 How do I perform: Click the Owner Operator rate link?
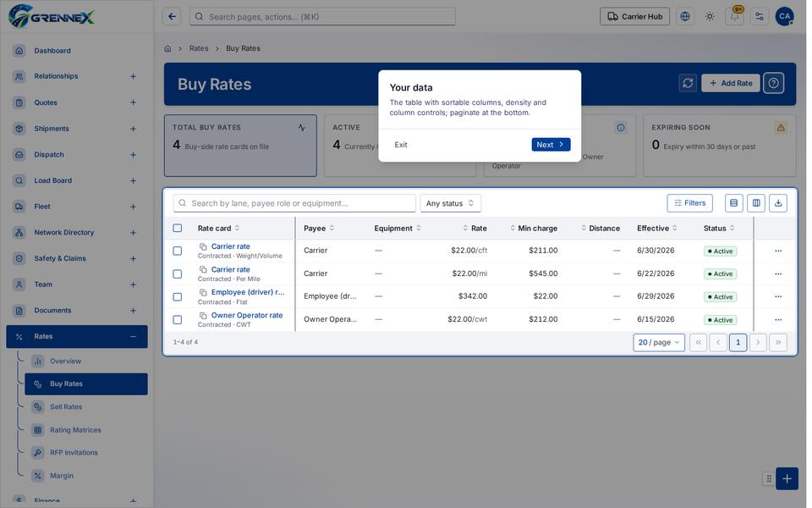click(x=247, y=315)
